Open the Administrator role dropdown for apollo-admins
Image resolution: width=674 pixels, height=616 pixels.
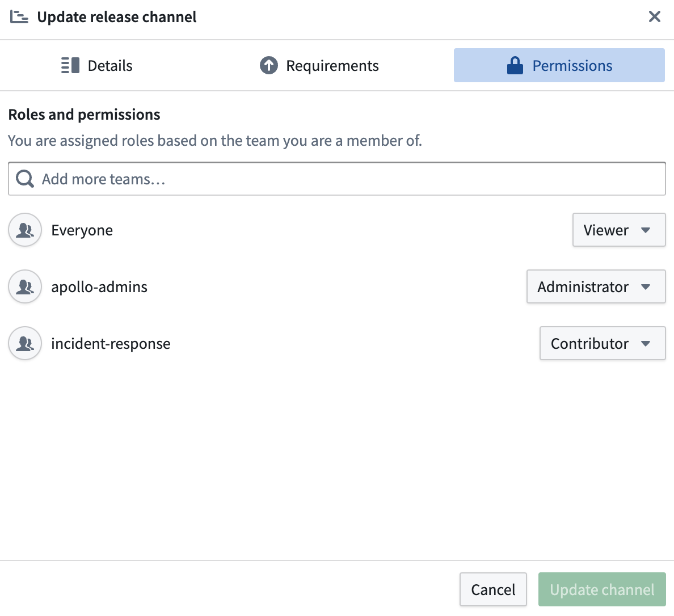pyautogui.click(x=596, y=286)
